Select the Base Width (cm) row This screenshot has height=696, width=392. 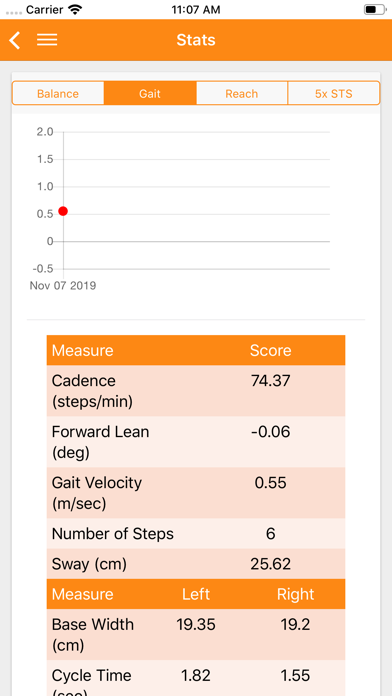click(x=196, y=635)
